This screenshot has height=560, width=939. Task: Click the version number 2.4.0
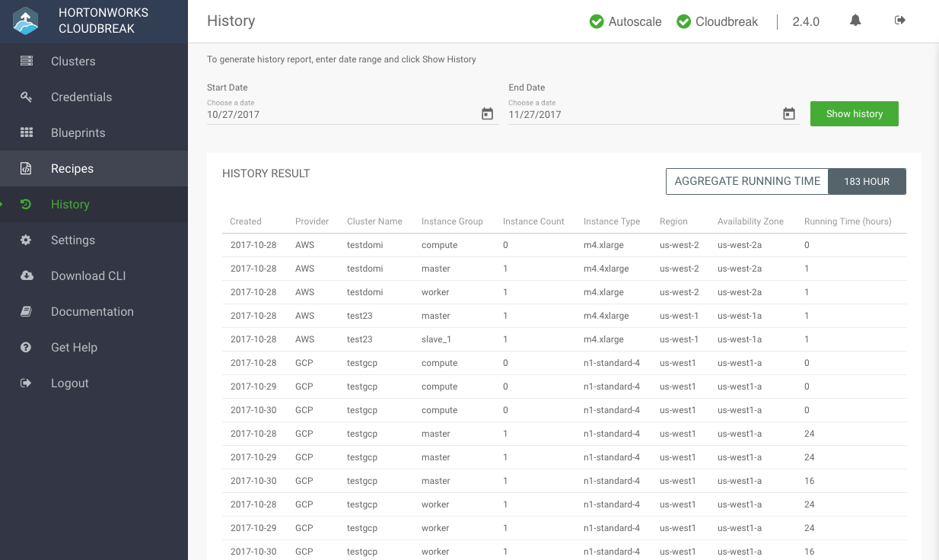tap(806, 21)
